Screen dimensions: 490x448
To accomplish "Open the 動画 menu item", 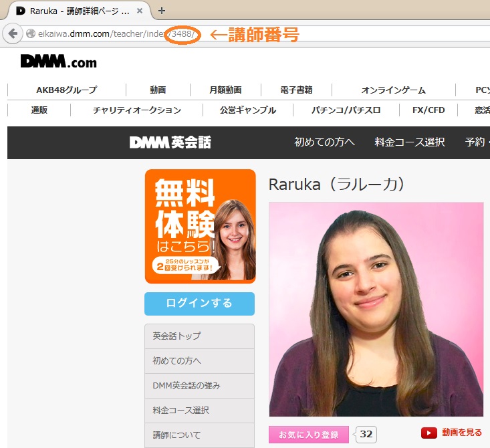I will pos(158,90).
